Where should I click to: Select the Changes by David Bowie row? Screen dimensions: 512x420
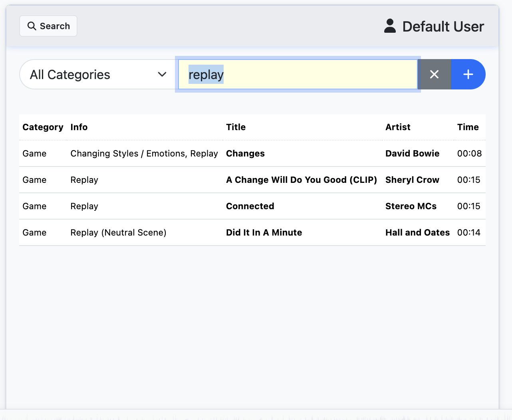[x=245, y=153]
